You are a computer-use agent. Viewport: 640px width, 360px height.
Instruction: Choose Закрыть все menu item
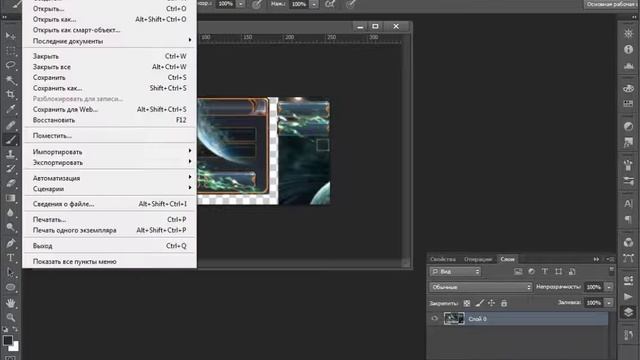coord(109,67)
